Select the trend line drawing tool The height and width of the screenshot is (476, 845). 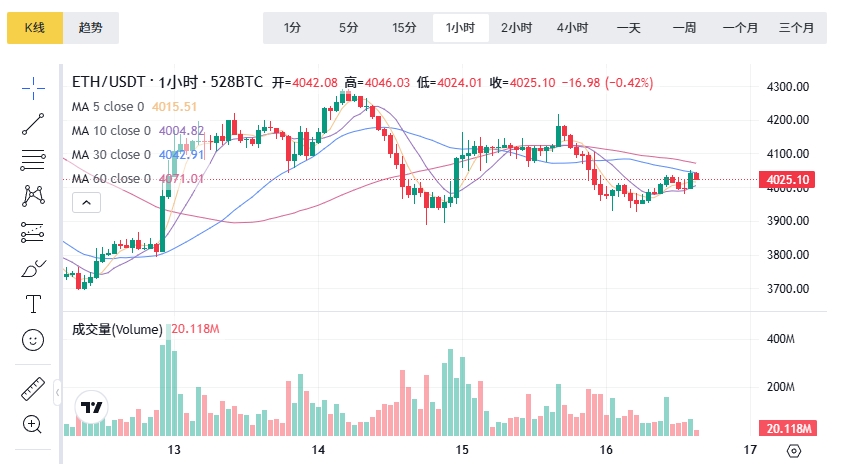(33, 123)
